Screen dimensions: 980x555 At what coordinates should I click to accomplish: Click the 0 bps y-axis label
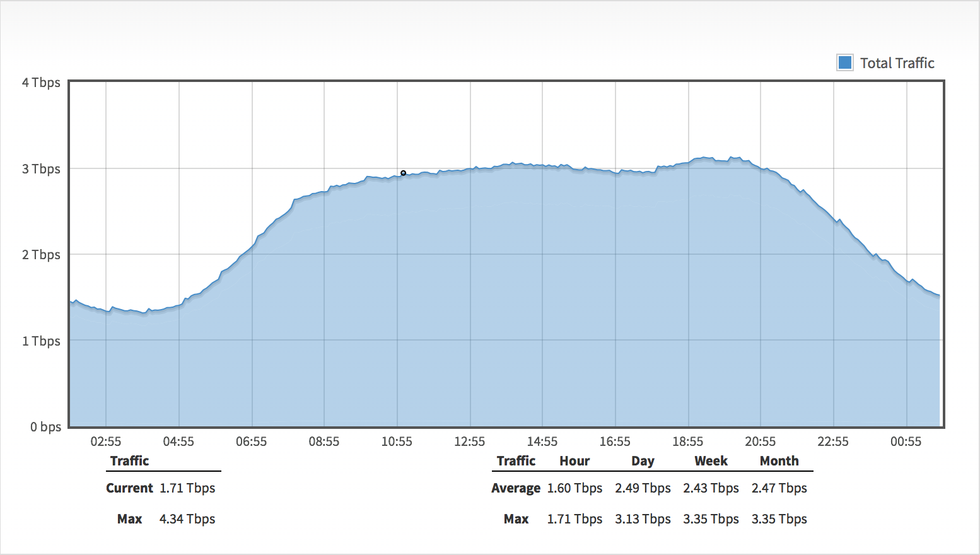click(x=45, y=427)
